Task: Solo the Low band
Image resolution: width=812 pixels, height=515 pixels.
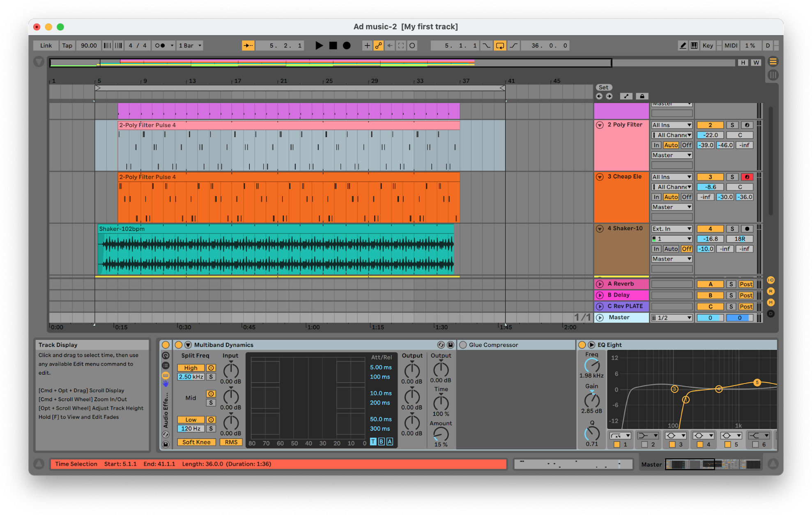Action: click(x=211, y=428)
